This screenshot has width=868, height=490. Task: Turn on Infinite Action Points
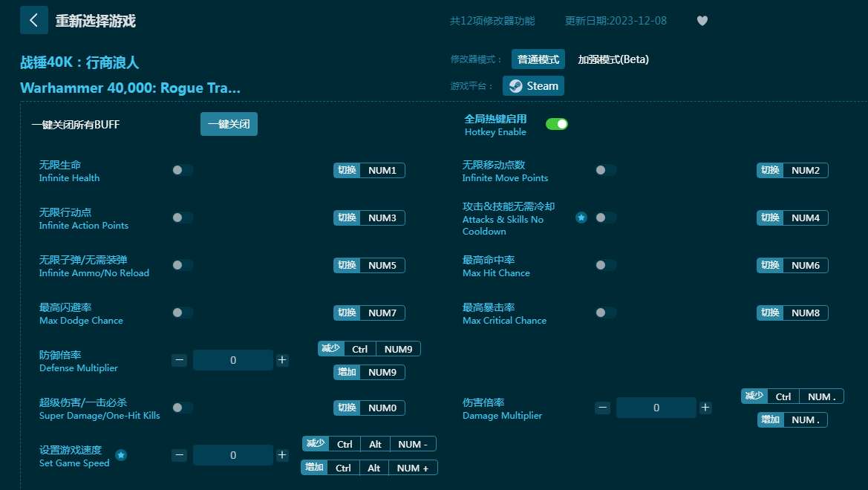point(183,218)
